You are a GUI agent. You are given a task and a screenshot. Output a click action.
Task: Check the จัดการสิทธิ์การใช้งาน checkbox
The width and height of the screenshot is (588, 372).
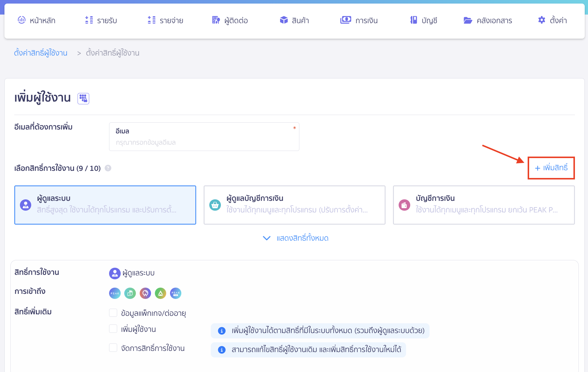[113, 348]
